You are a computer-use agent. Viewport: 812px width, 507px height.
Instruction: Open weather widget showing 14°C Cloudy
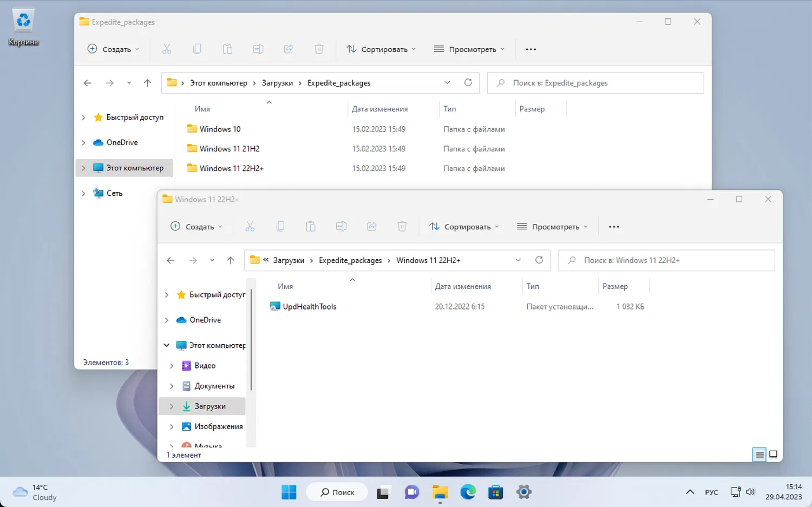(x=35, y=492)
